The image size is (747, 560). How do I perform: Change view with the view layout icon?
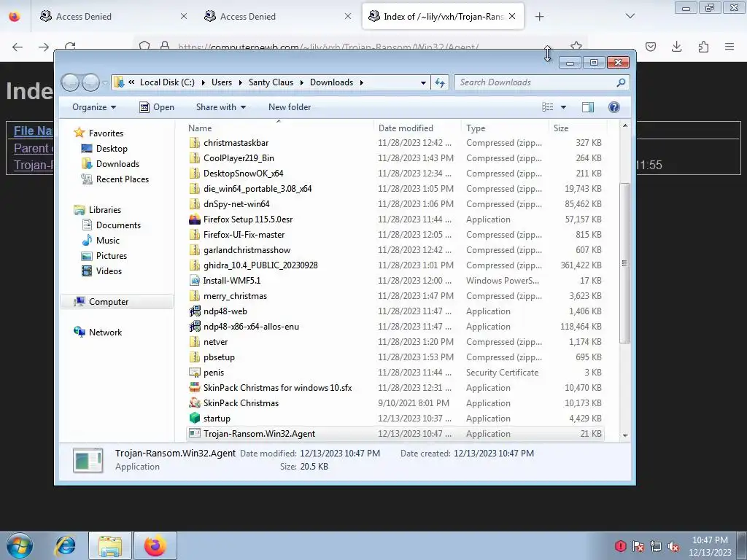[x=548, y=107]
